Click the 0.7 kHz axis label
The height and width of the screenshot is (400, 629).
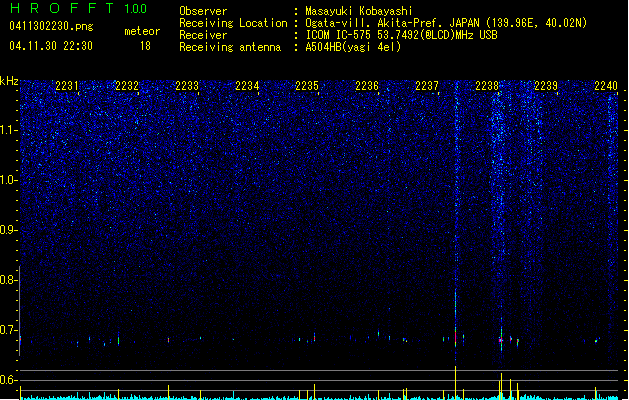[x=9, y=330]
